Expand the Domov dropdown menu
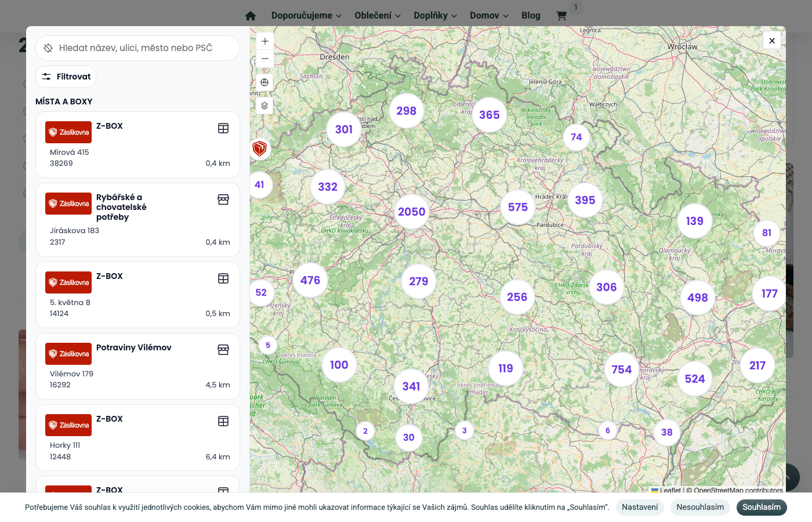 489,16
